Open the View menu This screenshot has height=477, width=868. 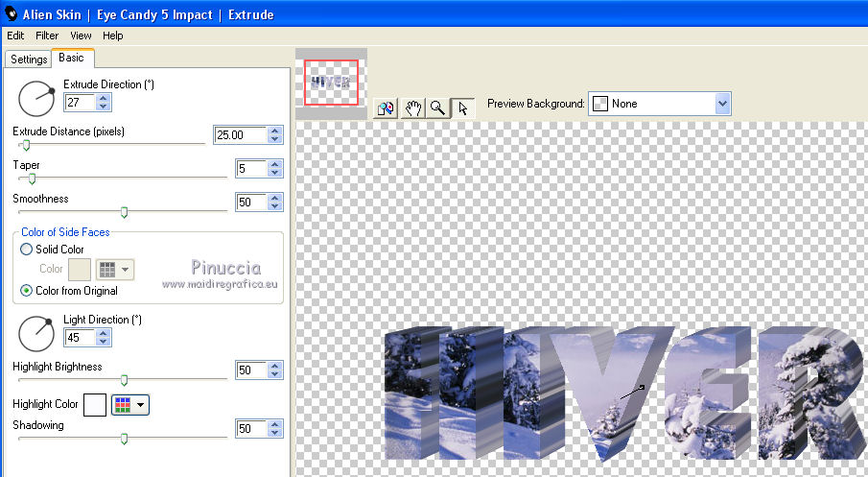(81, 36)
